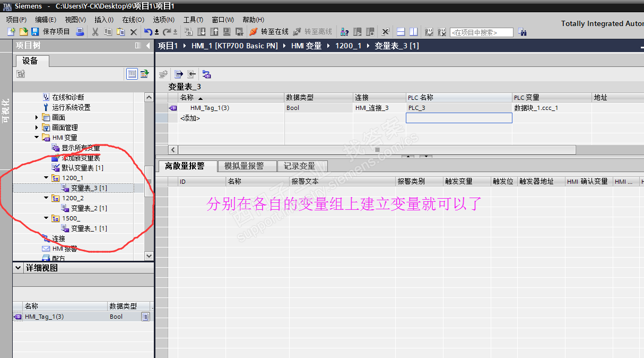644x358 pixels.
Task: Click the Accessible devices icon
Action: coord(345,32)
